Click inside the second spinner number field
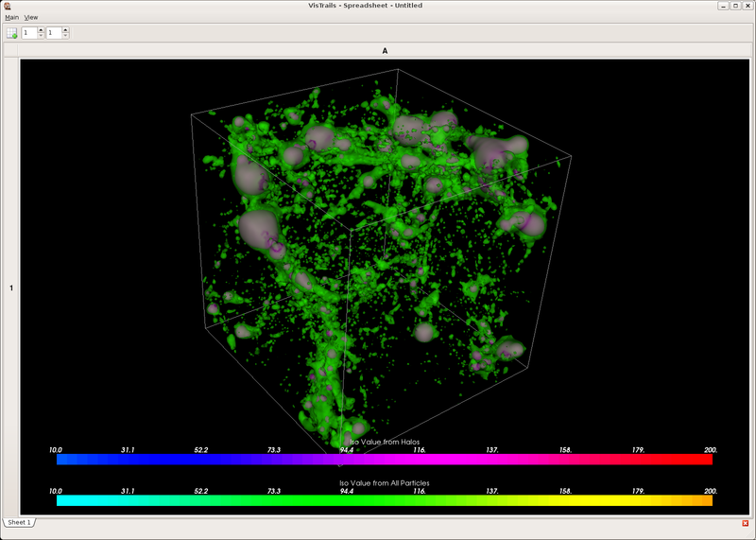This screenshot has width=756, height=540. click(x=53, y=33)
